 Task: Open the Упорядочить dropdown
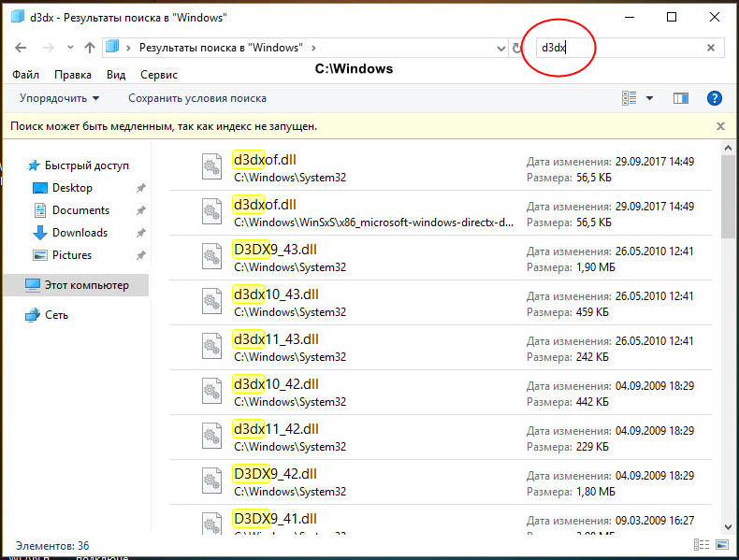(59, 98)
